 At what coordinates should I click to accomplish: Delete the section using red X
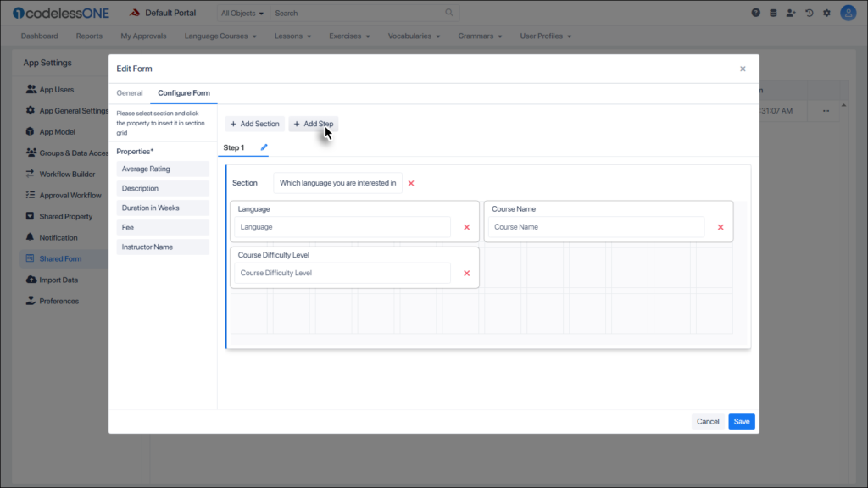pos(411,183)
